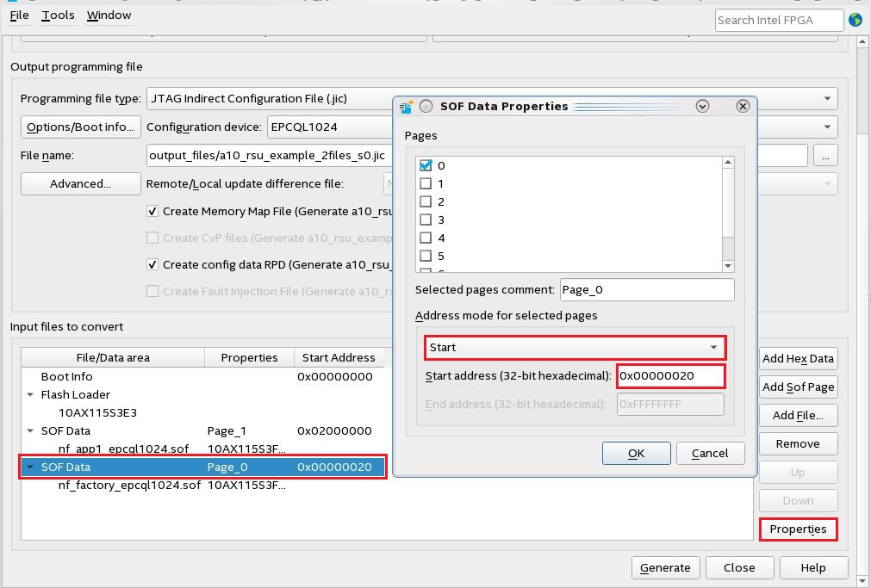Viewport: 871px width, 588px height.
Task: Open the File menu
Action: pos(20,15)
